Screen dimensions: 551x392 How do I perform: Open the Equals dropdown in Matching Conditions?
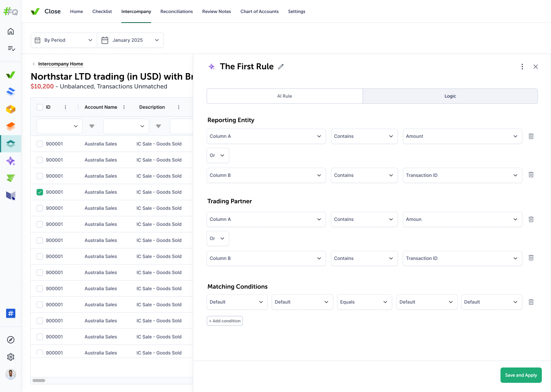(x=365, y=302)
